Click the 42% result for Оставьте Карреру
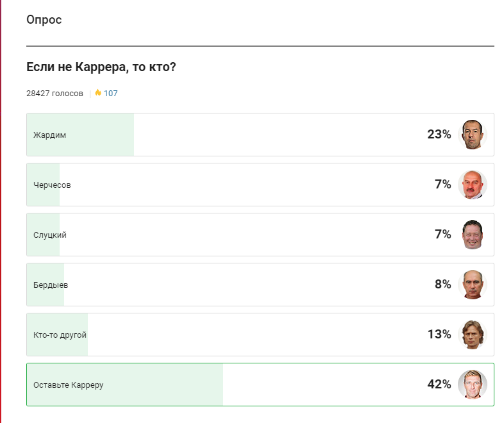The height and width of the screenshot is (423, 504). [x=439, y=385]
